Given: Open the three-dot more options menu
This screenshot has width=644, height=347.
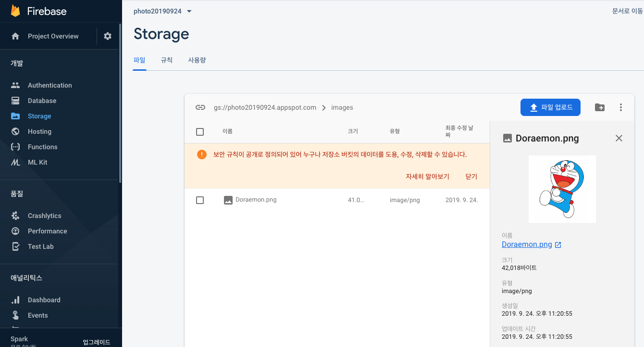Looking at the screenshot, I should (x=621, y=107).
